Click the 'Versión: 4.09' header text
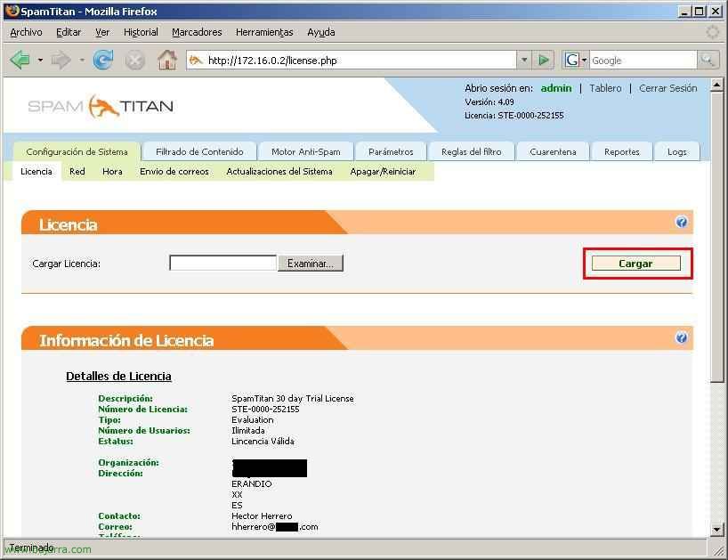Screen dimensions: 728x560 489,102
